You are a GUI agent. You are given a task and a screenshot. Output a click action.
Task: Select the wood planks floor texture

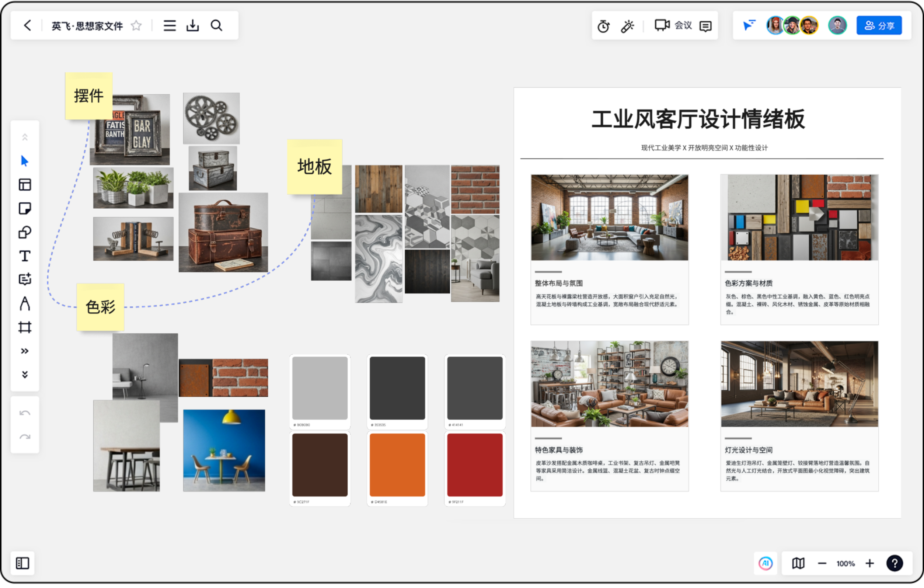[379, 189]
